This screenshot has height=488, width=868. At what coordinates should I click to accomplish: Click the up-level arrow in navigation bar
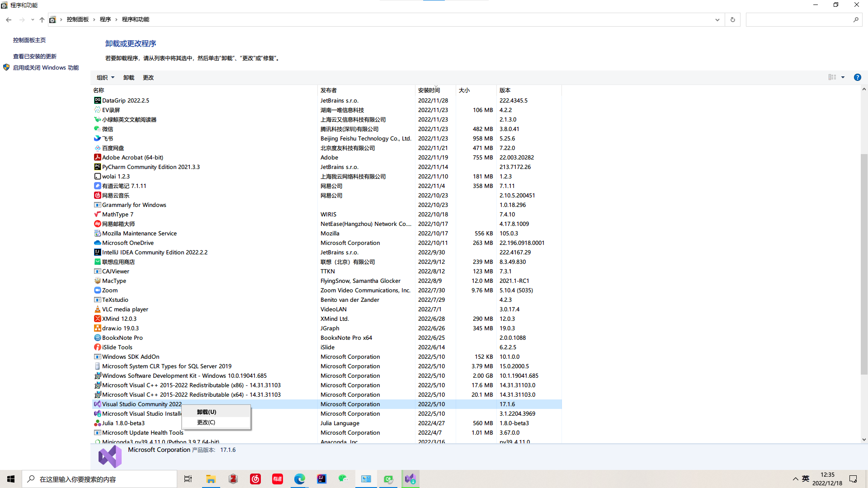[42, 19]
